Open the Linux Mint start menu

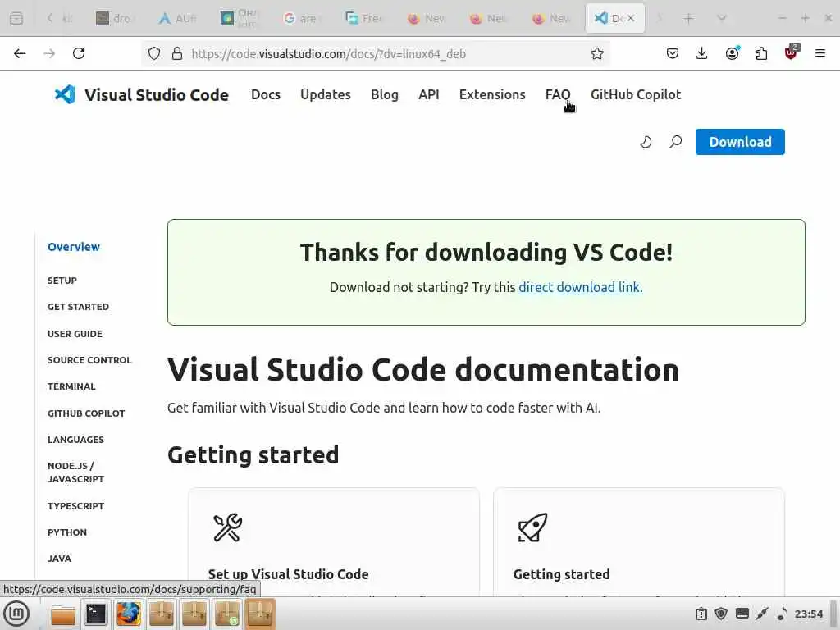(16, 614)
